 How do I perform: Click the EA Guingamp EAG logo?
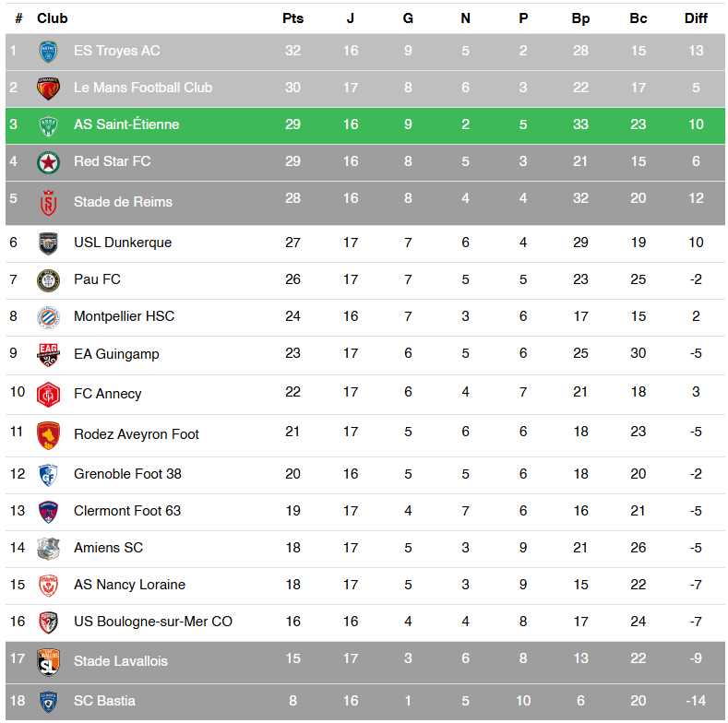tap(48, 355)
